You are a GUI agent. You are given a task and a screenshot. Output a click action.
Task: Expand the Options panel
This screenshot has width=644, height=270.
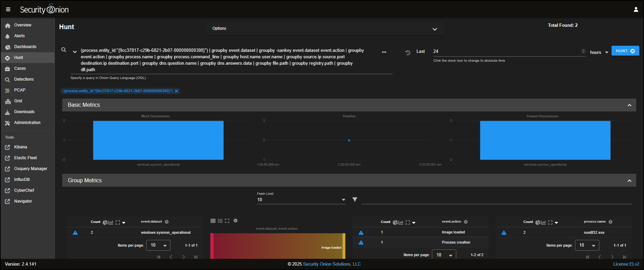pos(435,29)
